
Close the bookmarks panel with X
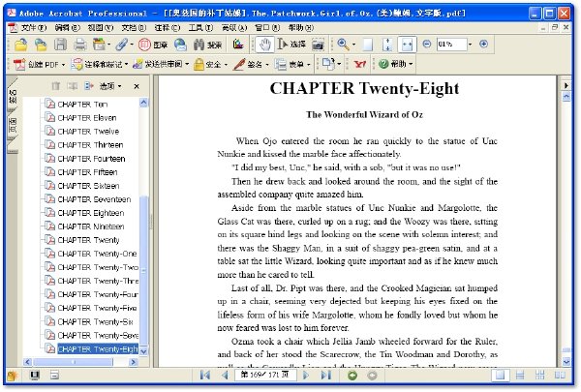[137, 86]
